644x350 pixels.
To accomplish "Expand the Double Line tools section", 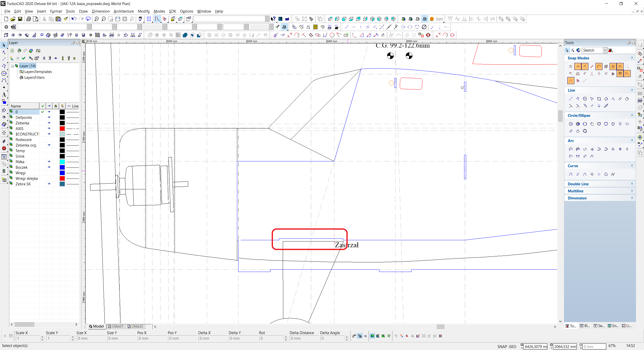I will [632, 184].
